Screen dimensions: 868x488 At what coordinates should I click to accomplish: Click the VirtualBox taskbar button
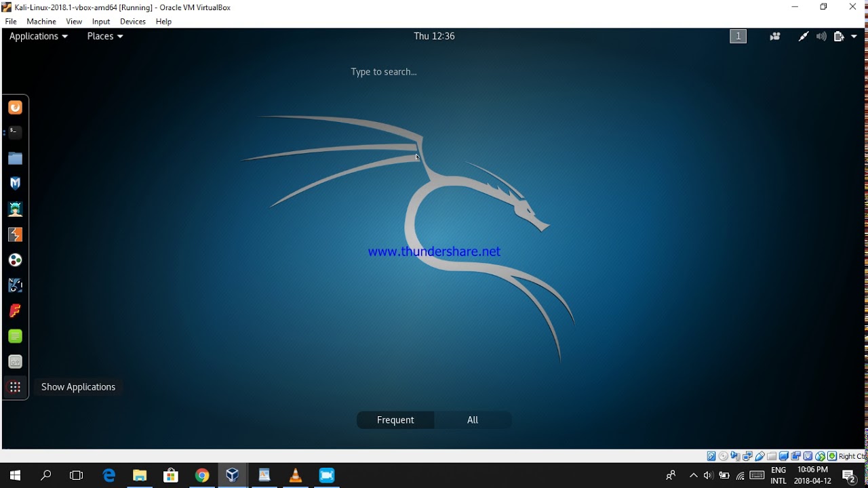[x=233, y=476]
